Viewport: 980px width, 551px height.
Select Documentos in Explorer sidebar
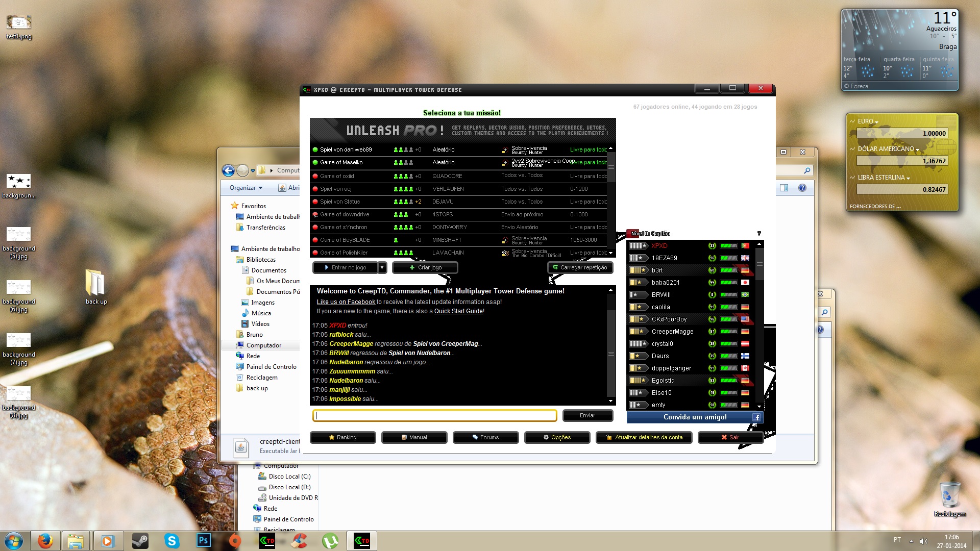[268, 270]
